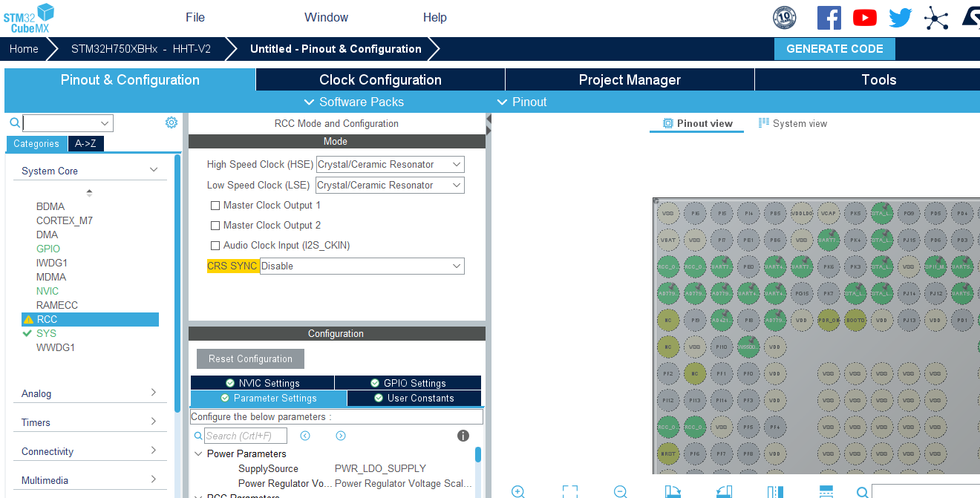Switch to the A->Z list tab
Screen dimensions: 980x498
85,143
